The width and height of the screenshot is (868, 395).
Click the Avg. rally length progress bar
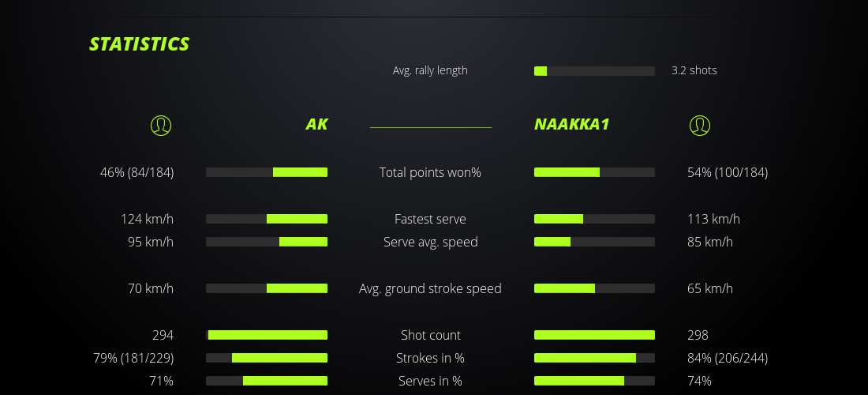(x=594, y=71)
